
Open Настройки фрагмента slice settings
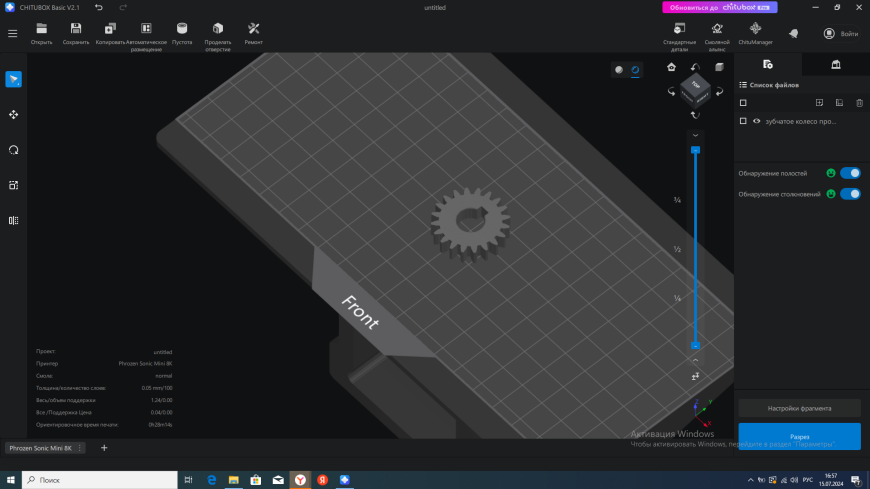click(800, 408)
